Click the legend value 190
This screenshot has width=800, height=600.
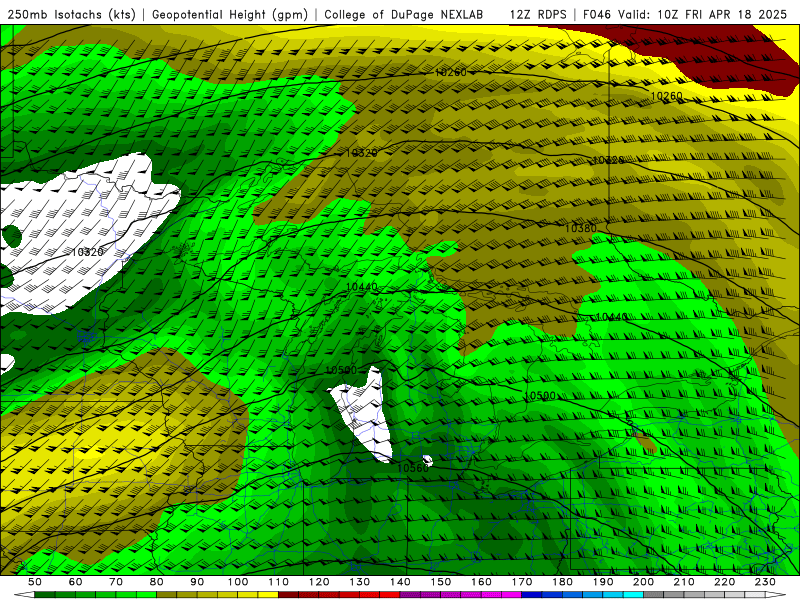click(x=603, y=582)
